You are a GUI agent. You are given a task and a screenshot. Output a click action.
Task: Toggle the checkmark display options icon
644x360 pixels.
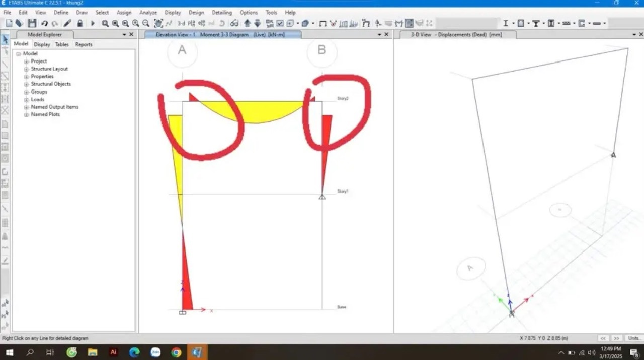point(280,23)
